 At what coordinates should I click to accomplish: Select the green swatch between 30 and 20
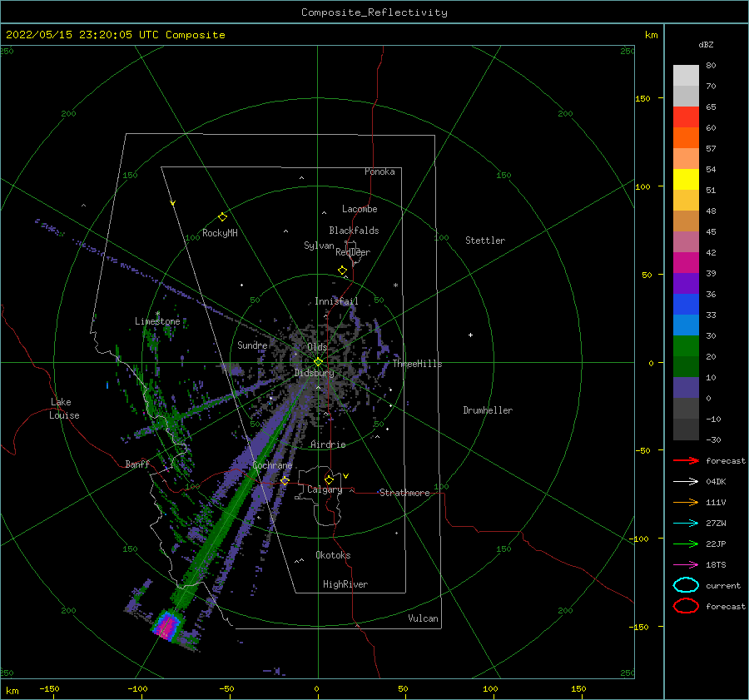686,346
